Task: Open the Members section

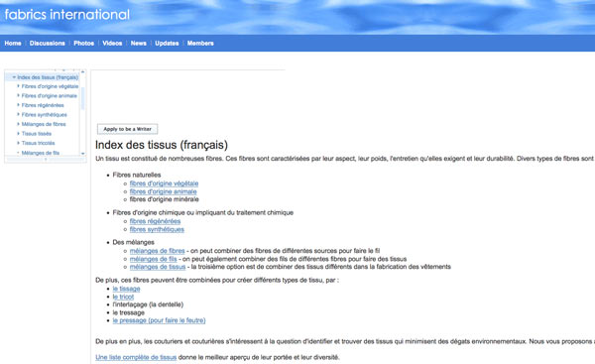Action: pyautogui.click(x=200, y=44)
